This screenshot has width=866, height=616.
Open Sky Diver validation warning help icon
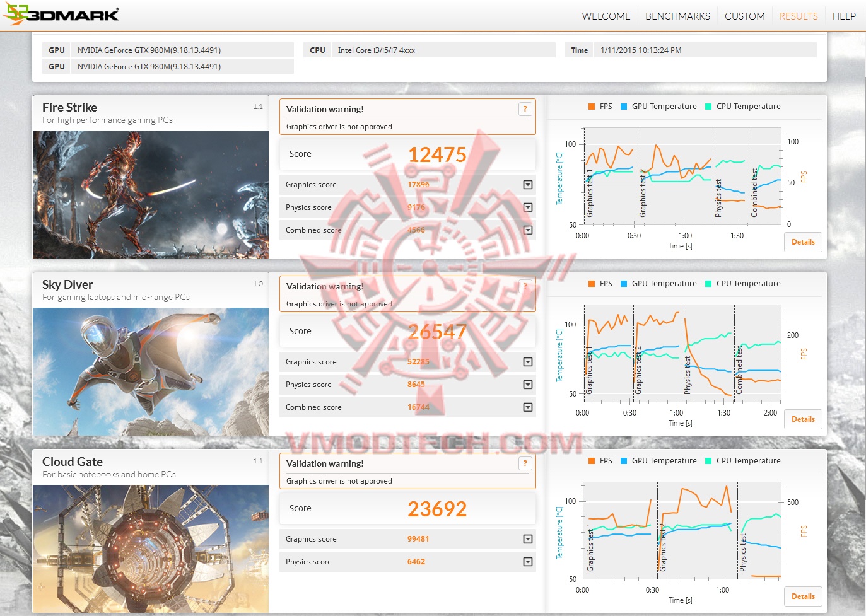(525, 286)
